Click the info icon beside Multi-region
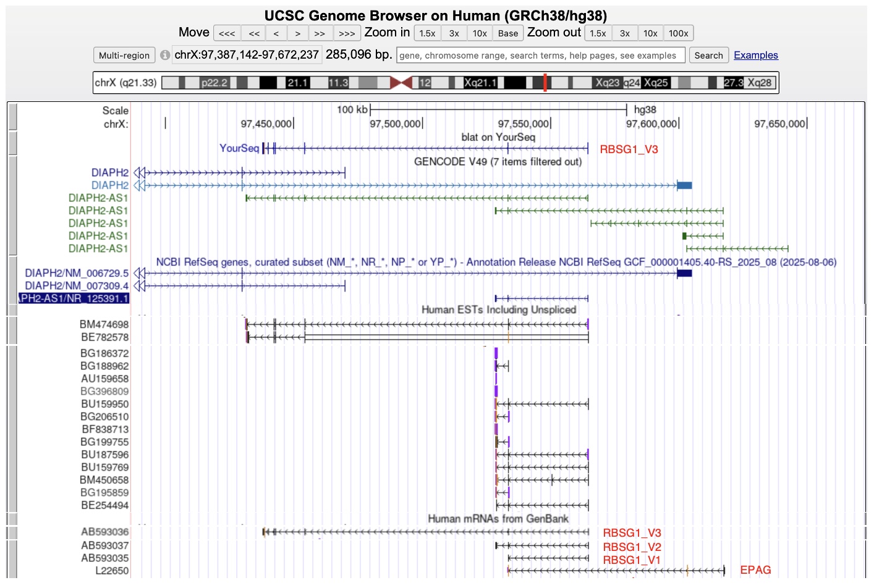The image size is (874, 588). point(165,55)
